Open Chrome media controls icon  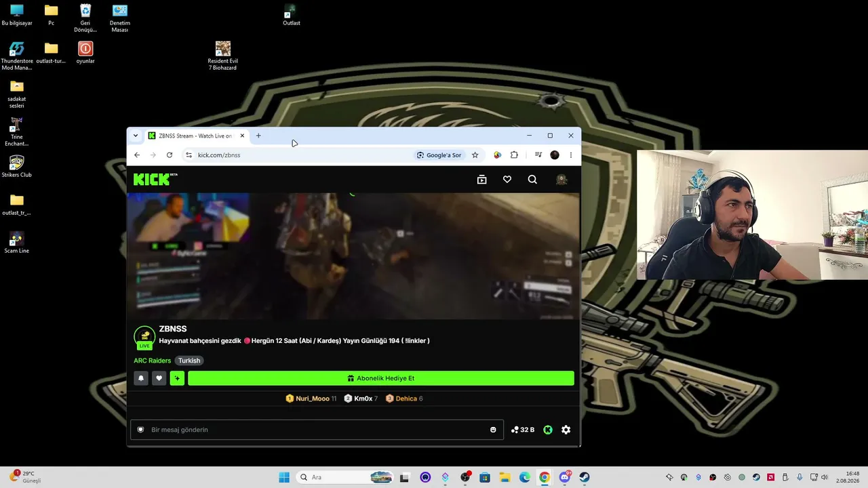[538, 155]
